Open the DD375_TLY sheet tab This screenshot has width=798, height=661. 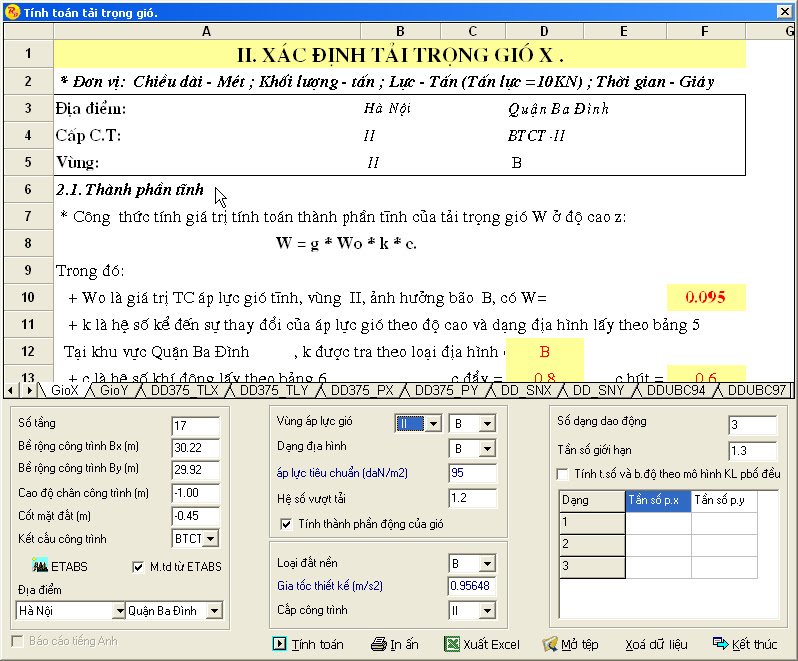(x=274, y=390)
